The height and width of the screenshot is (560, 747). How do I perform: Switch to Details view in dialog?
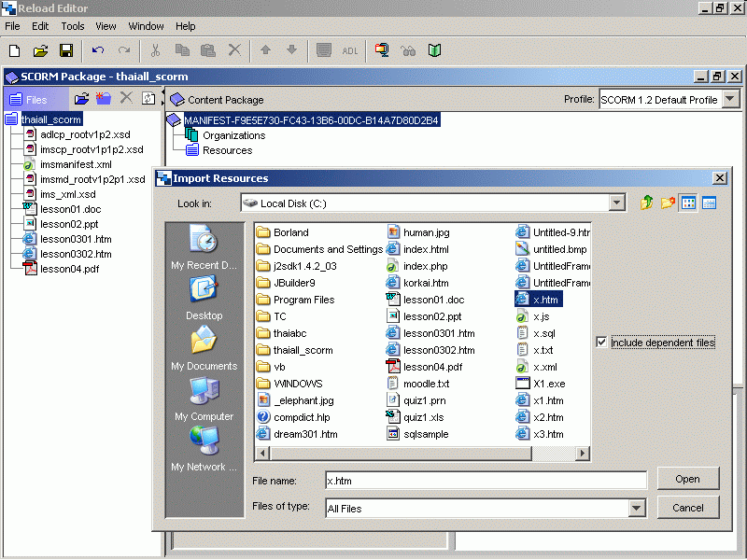(710, 203)
